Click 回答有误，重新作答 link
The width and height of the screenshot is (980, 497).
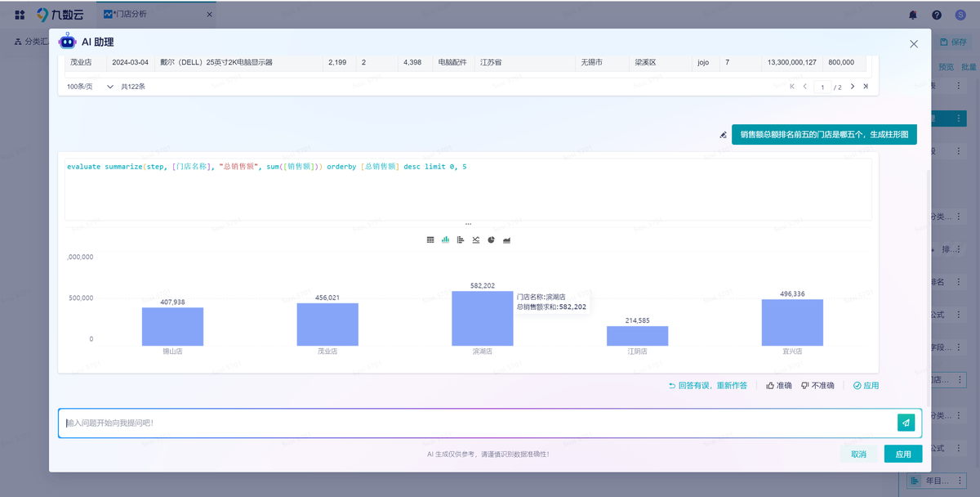707,386
